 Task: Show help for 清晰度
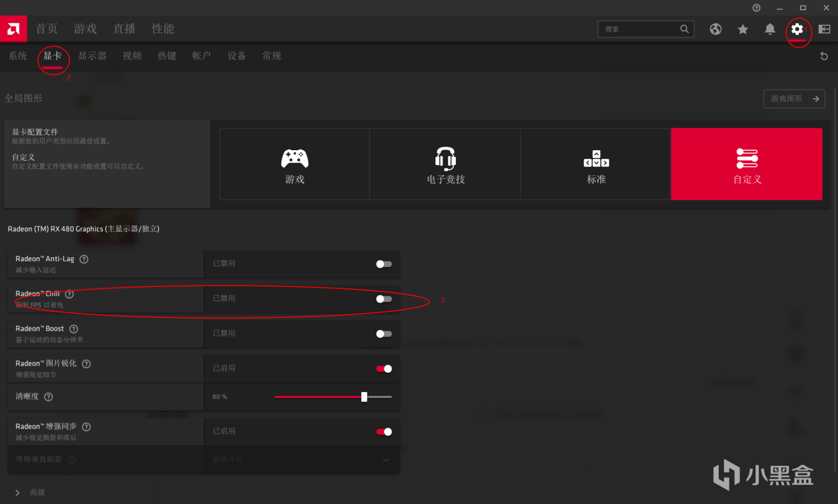point(49,397)
